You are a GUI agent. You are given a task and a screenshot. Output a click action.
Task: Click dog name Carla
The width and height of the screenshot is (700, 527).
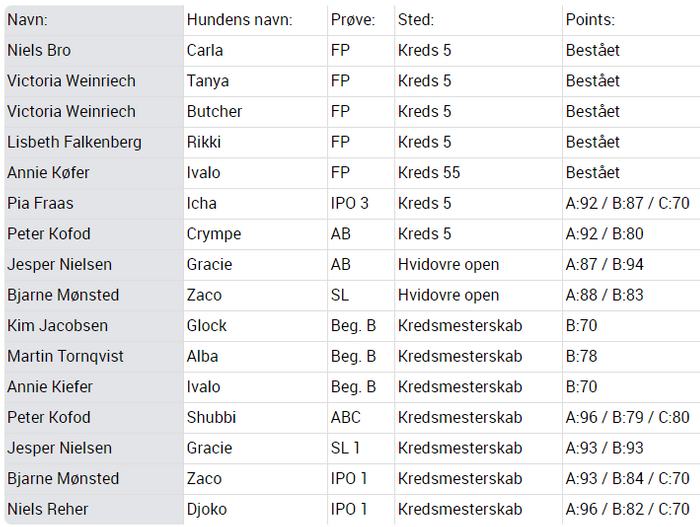click(204, 50)
